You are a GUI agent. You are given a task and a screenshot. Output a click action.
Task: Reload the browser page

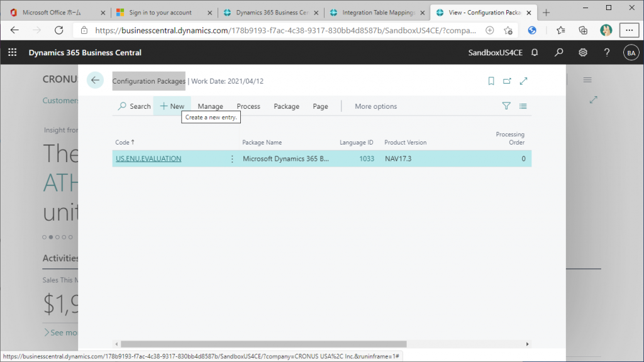click(x=58, y=30)
